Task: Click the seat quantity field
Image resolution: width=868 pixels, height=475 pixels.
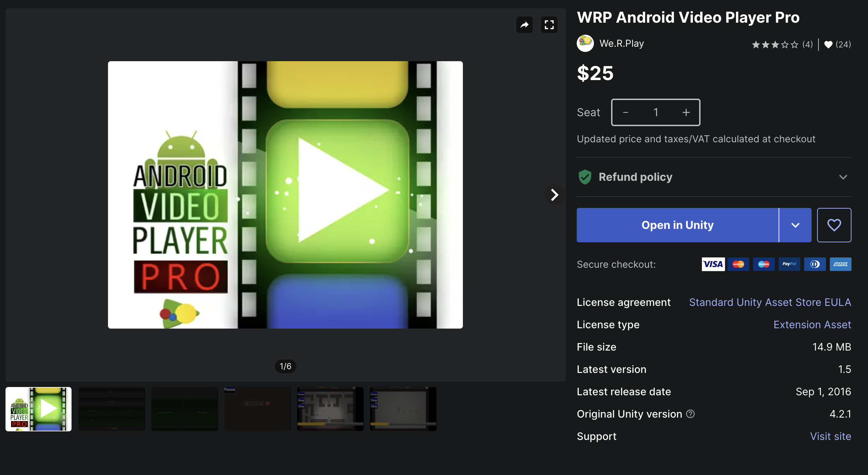Action: point(656,112)
